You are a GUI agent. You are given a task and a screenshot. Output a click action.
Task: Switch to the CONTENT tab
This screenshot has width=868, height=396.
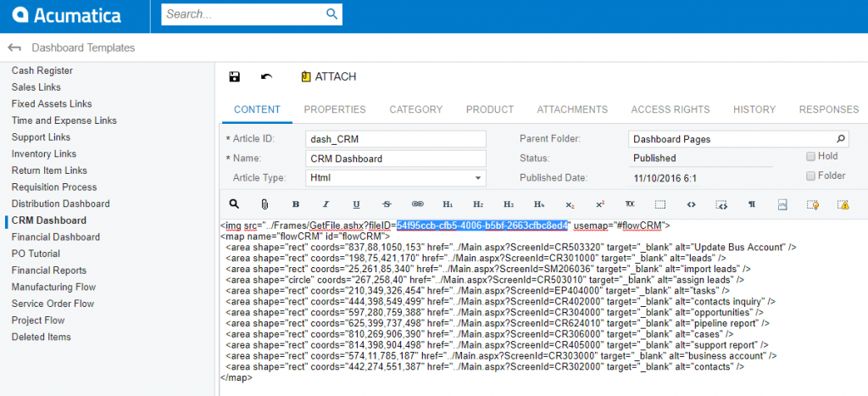[x=257, y=109]
